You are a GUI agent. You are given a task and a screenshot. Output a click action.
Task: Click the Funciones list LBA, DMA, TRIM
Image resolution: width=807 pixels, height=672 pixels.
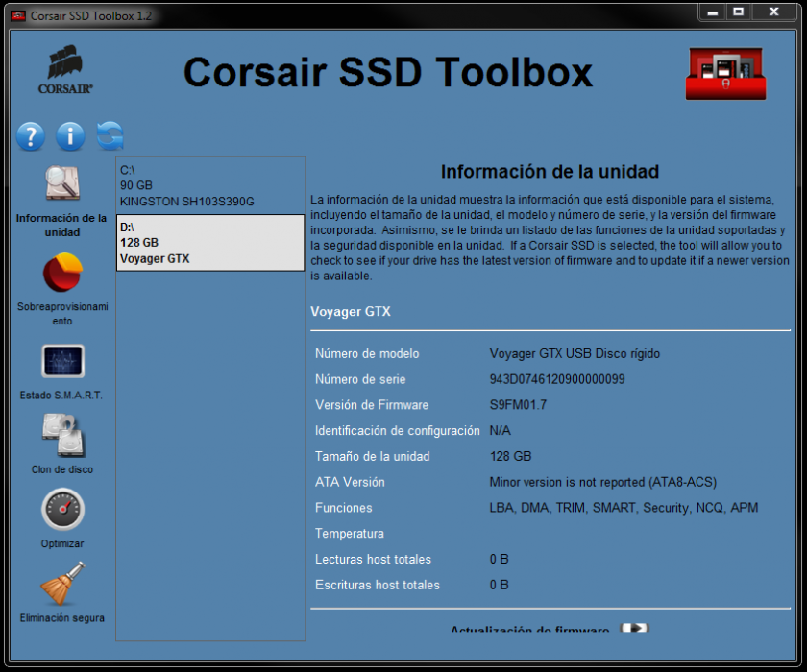624,508
